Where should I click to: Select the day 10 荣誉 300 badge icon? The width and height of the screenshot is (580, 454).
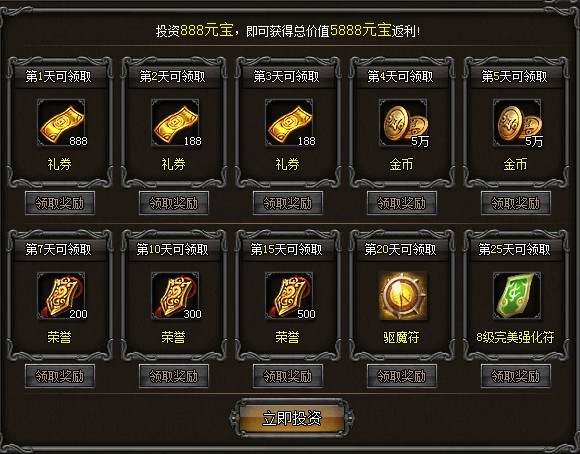pyautogui.click(x=175, y=296)
